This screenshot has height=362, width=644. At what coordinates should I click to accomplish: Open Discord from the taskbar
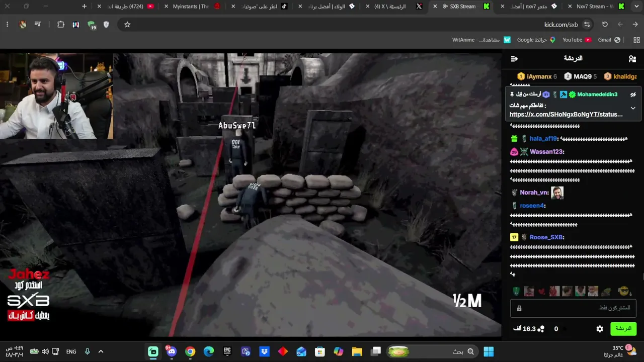[172, 352]
